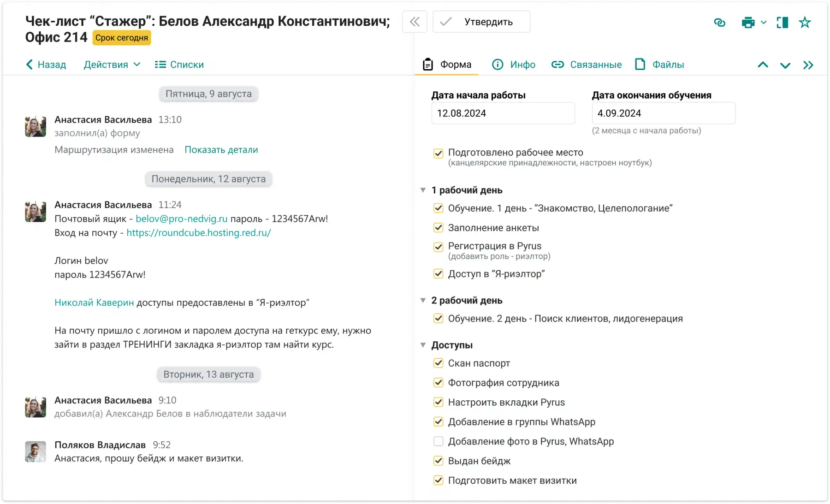This screenshot has height=504, width=830.
Task: Uncheck 'Выдан бейдж' checkbox
Action: [x=438, y=461]
